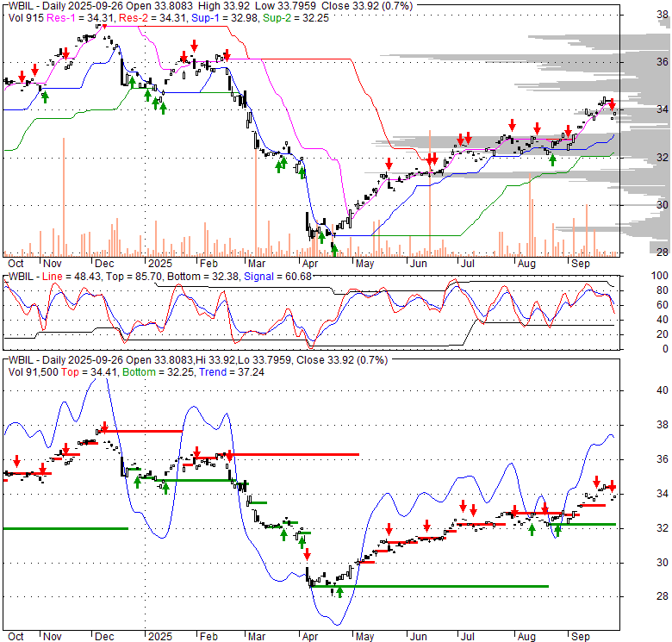Image resolution: width=672 pixels, height=642 pixels.
Task: Click the 'Sep' label on top chart time axis
Action: [x=581, y=264]
